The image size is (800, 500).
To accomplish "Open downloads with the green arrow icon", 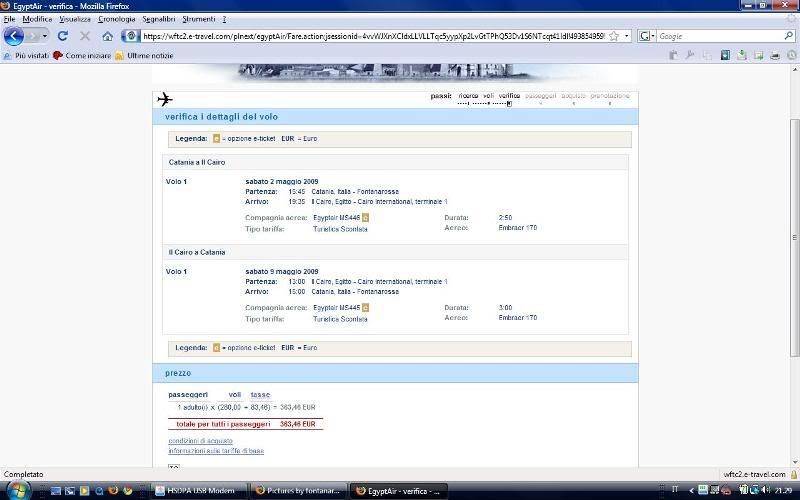I will pos(741,55).
